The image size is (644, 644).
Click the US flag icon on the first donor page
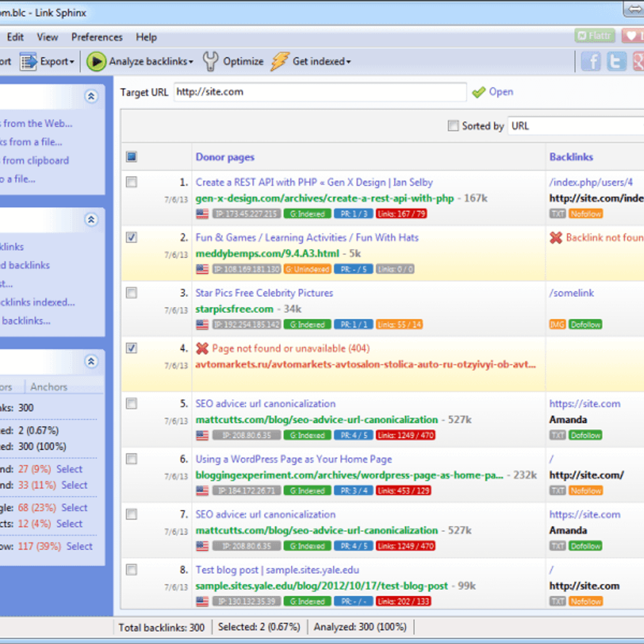[x=201, y=213]
